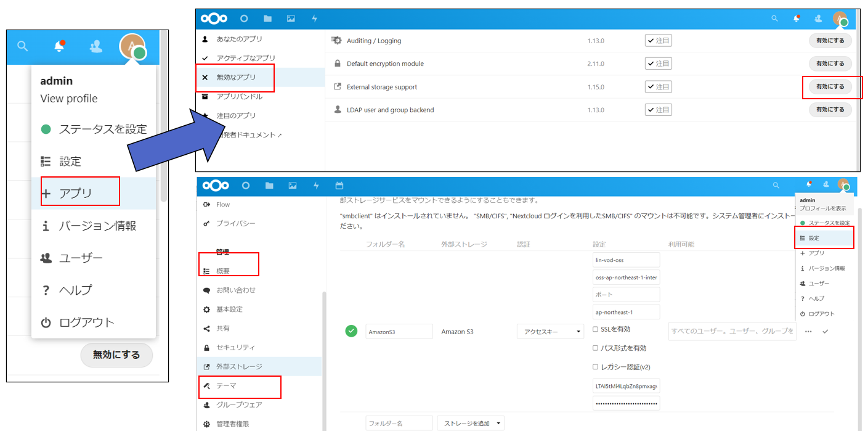
Task: Click the green status indicator for AmazonS3
Action: coord(351,332)
